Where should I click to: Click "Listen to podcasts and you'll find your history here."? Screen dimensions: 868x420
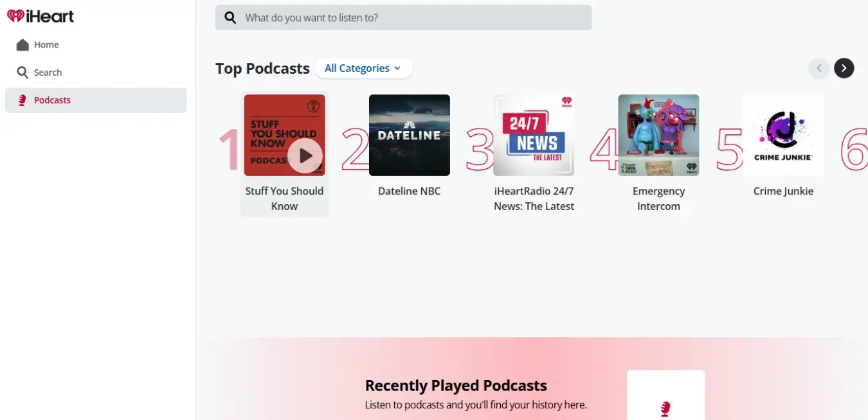click(x=476, y=405)
